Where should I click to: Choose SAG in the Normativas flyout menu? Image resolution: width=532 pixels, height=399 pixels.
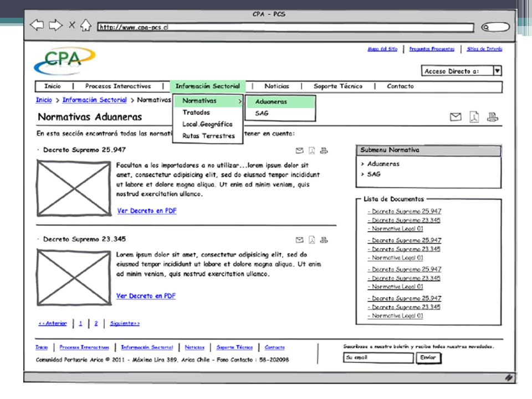pos(262,113)
